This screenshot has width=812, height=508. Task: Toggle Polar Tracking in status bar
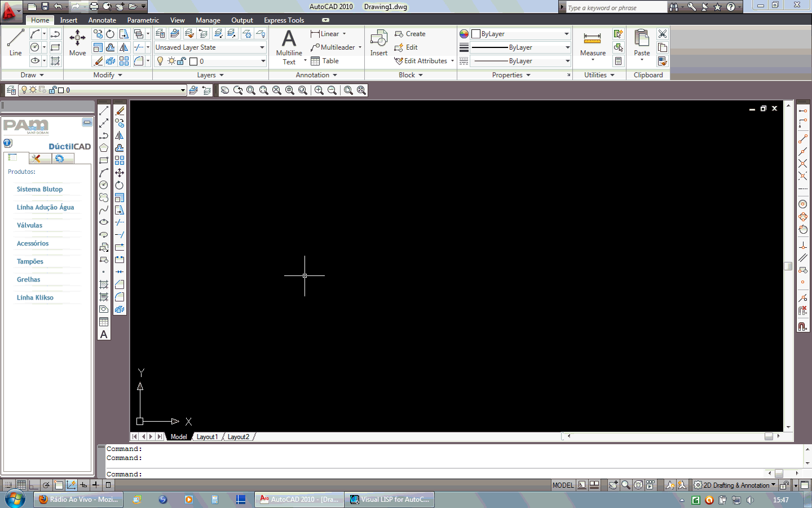tap(46, 485)
